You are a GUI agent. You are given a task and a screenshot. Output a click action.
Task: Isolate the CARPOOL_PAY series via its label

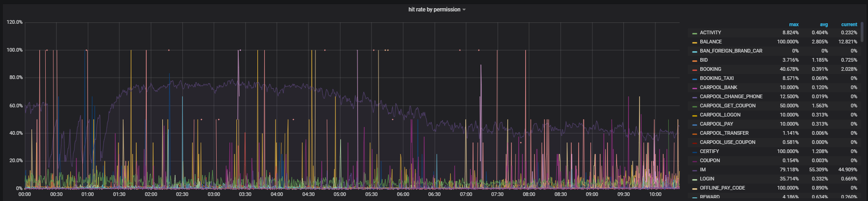click(716, 124)
